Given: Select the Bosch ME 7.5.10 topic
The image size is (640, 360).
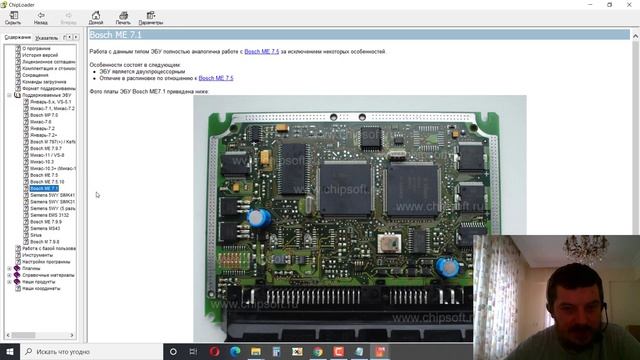Looking at the screenshot, I should point(47,182).
